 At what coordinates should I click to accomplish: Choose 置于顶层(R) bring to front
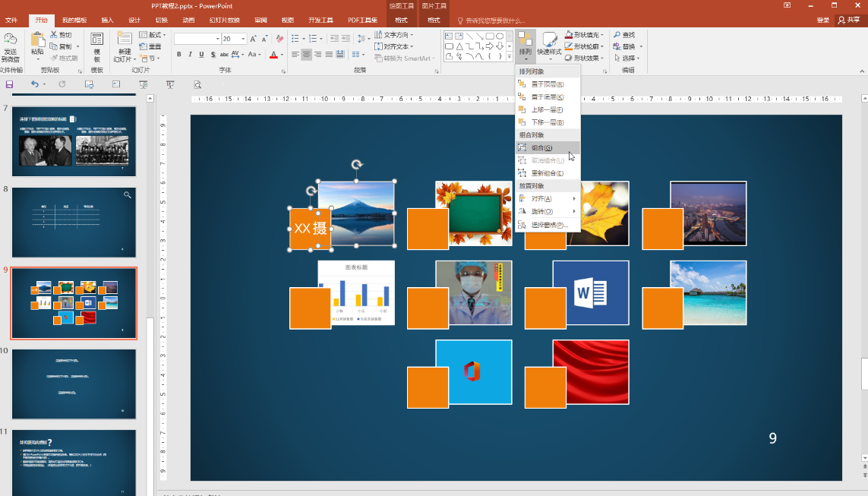(547, 84)
